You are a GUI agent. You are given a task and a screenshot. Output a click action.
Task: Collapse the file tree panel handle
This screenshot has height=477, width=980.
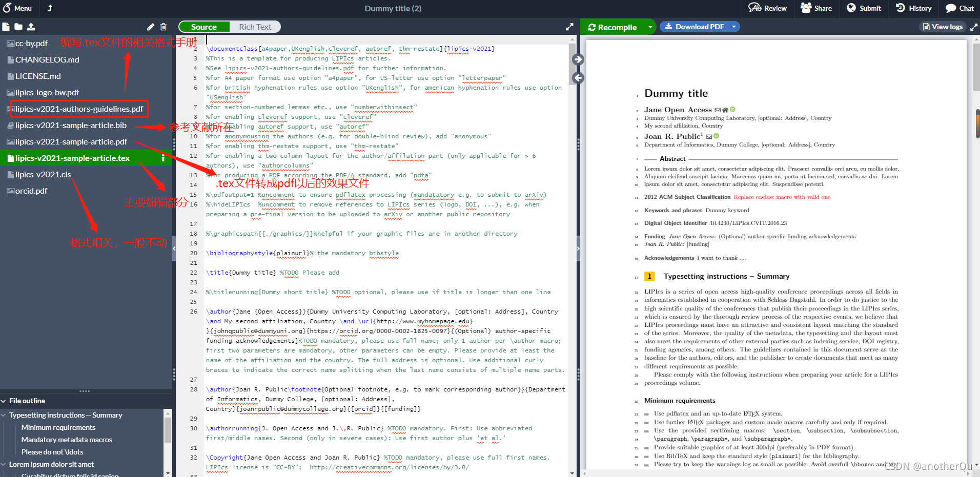[x=174, y=248]
